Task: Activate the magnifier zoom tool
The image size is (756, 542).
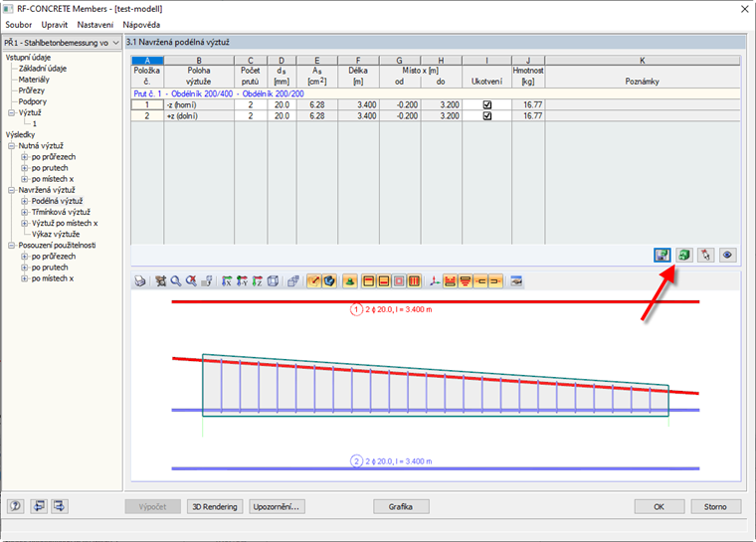Action: (176, 281)
